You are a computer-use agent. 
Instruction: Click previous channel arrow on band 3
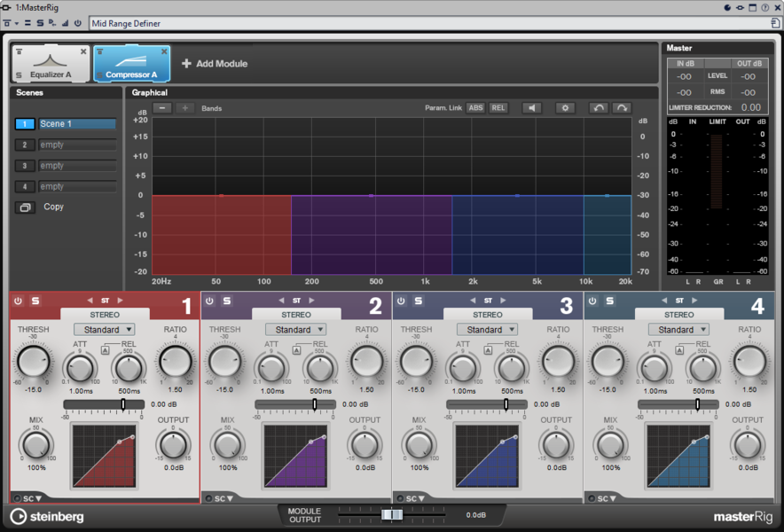[x=473, y=301]
